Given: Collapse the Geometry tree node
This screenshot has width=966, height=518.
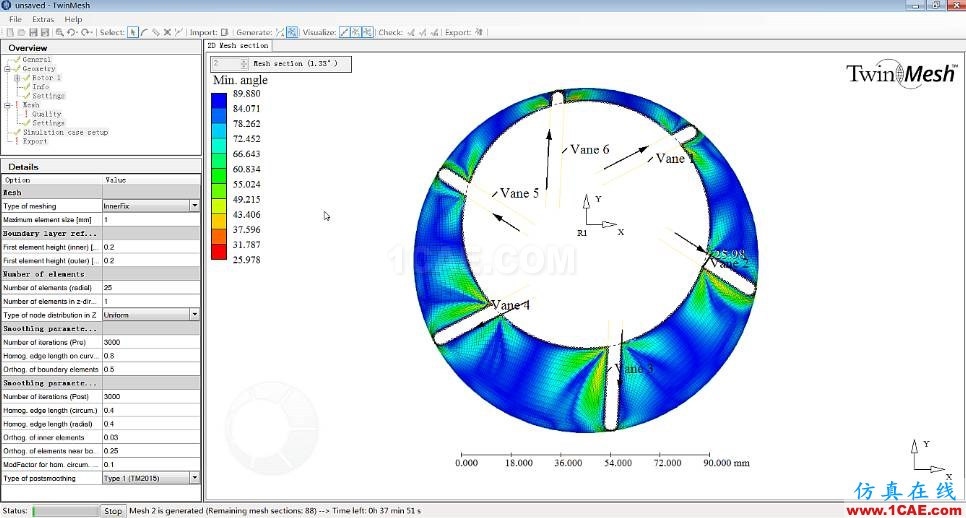Looking at the screenshot, I should coord(7,69).
